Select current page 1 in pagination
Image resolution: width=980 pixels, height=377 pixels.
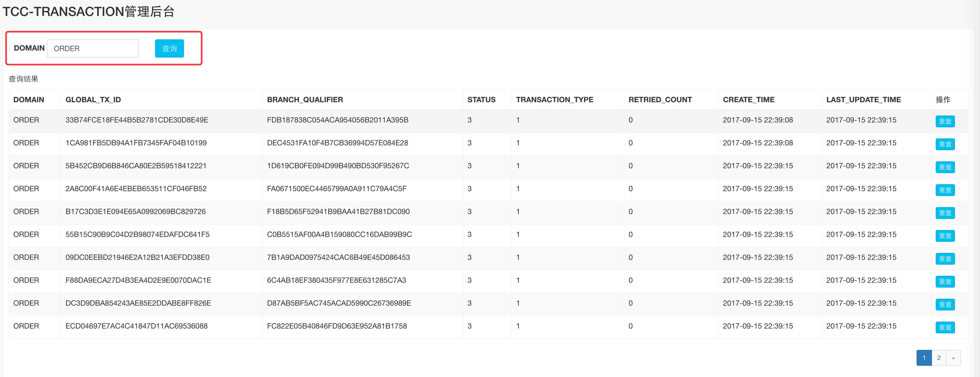[924, 358]
